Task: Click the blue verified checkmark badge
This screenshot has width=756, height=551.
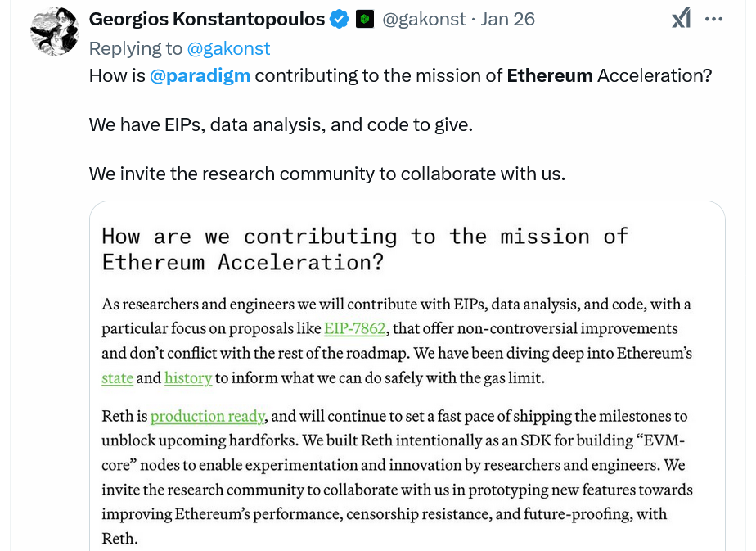Action: click(x=340, y=20)
